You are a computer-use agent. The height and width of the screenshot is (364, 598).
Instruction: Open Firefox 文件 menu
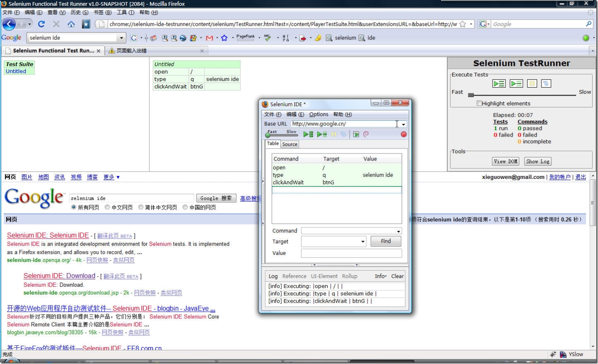pos(11,12)
